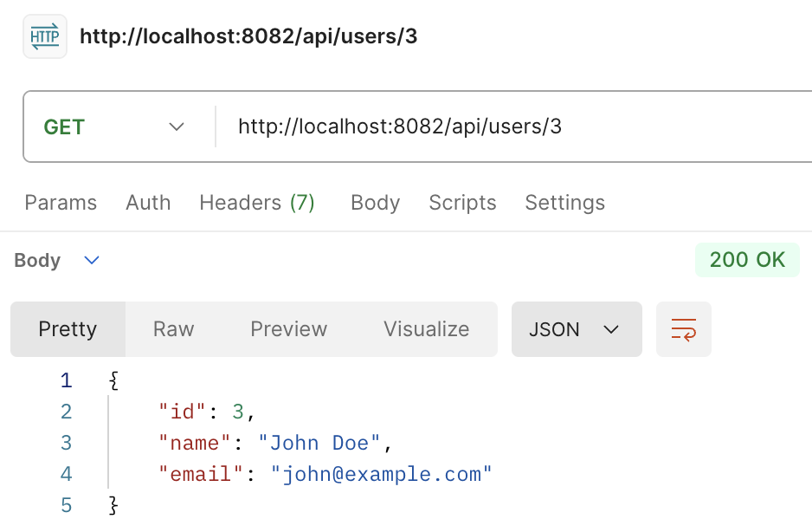
Task: Click the request URL input field
Action: 512,127
